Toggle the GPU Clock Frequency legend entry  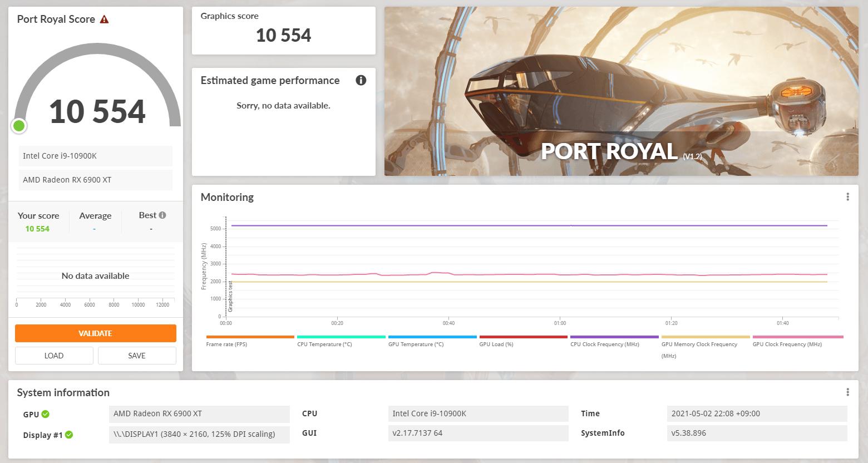[x=798, y=341]
